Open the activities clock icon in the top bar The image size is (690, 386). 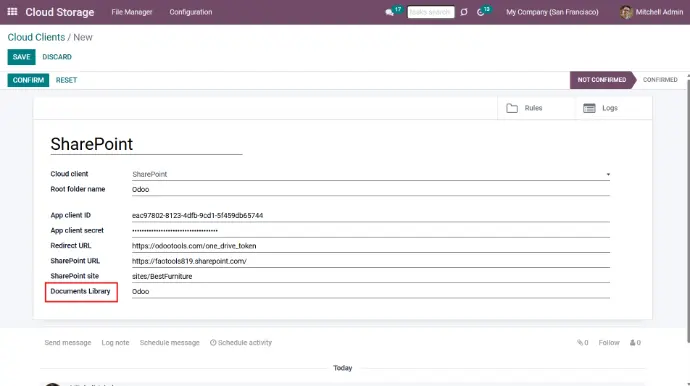(x=481, y=12)
